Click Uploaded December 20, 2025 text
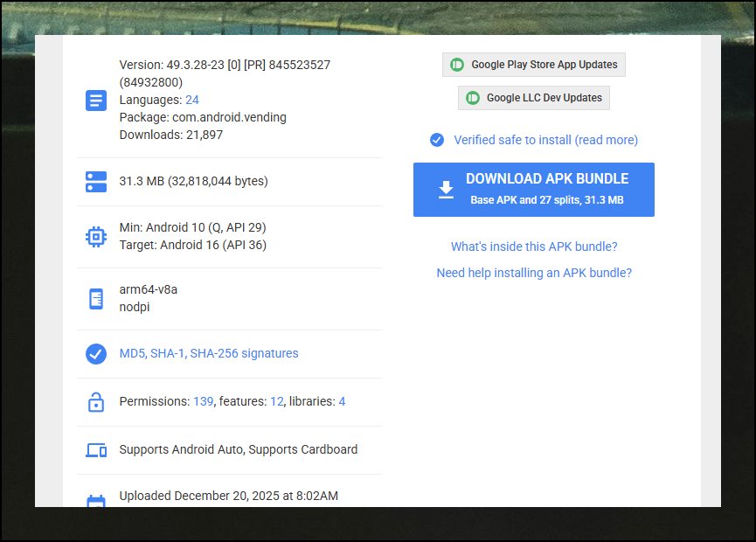Screen dimensions: 756x542 tap(228, 496)
